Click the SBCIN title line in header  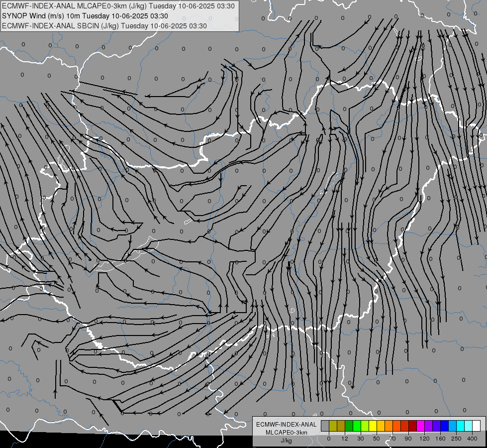[x=104, y=26]
